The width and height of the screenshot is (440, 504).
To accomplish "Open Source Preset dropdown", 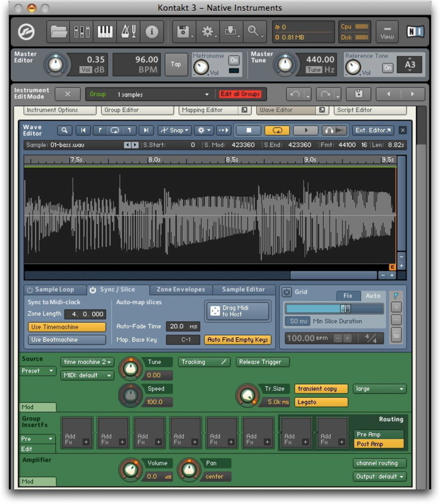I will [x=38, y=371].
